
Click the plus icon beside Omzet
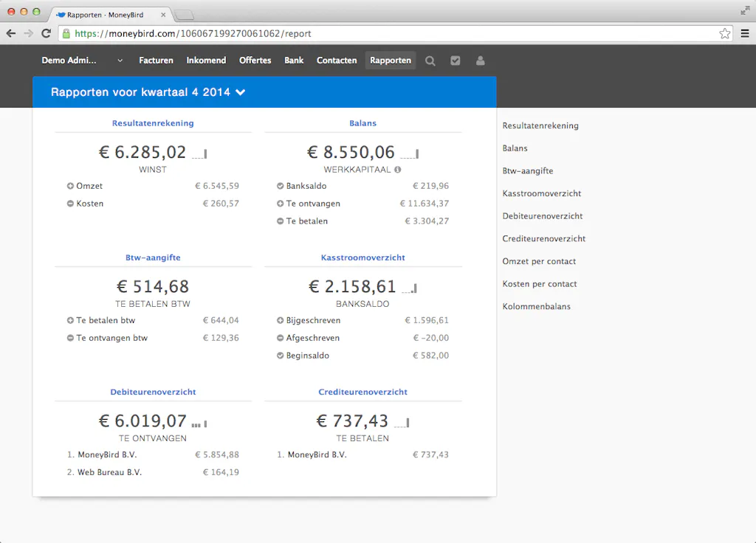point(70,186)
